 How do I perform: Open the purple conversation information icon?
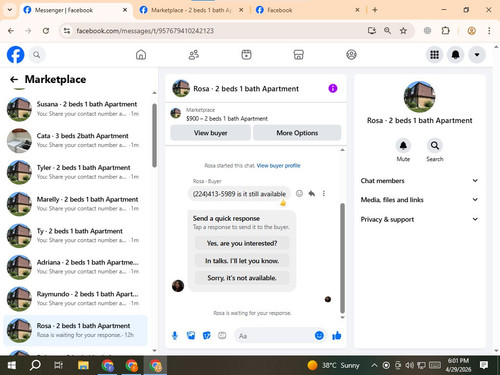pyautogui.click(x=333, y=88)
